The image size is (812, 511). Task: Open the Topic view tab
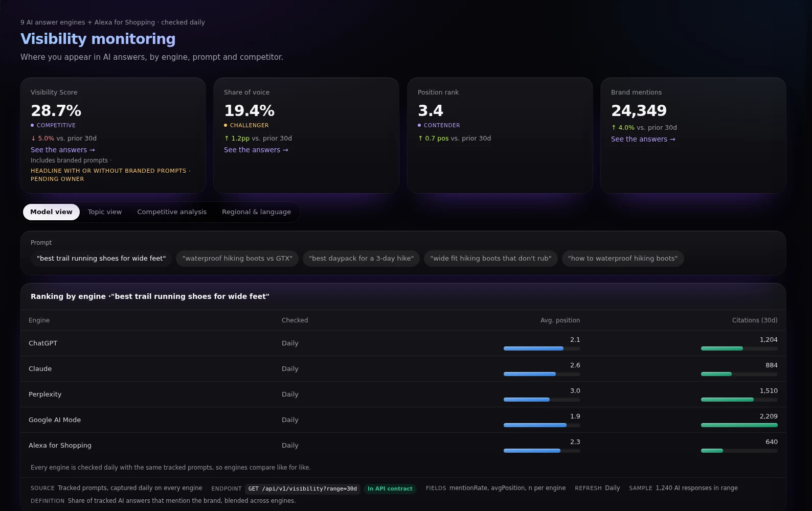(x=105, y=212)
